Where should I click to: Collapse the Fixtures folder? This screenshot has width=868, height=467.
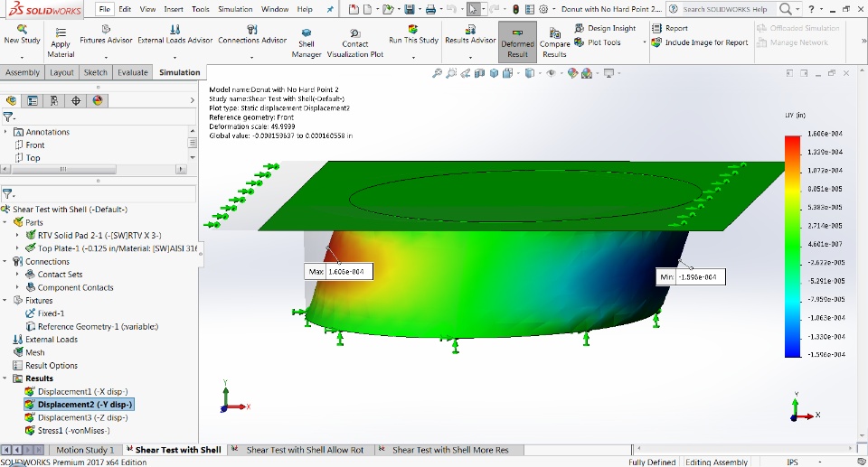tap(5, 301)
